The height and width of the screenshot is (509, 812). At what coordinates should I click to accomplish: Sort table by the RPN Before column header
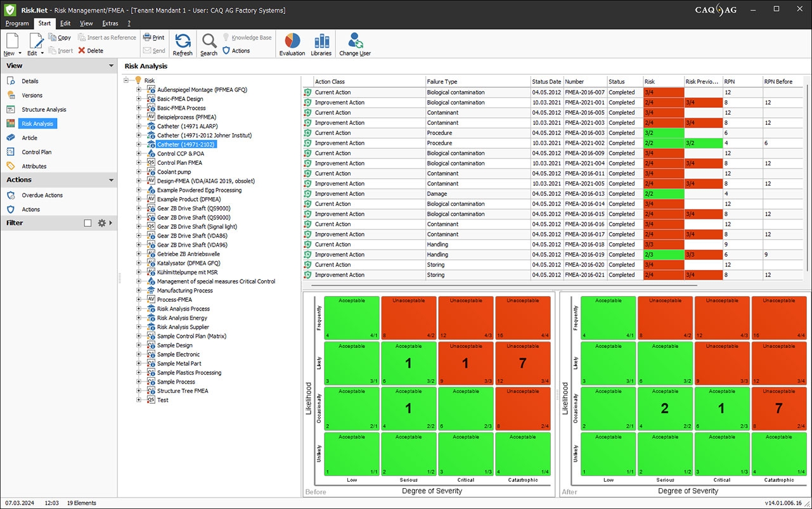pos(782,82)
